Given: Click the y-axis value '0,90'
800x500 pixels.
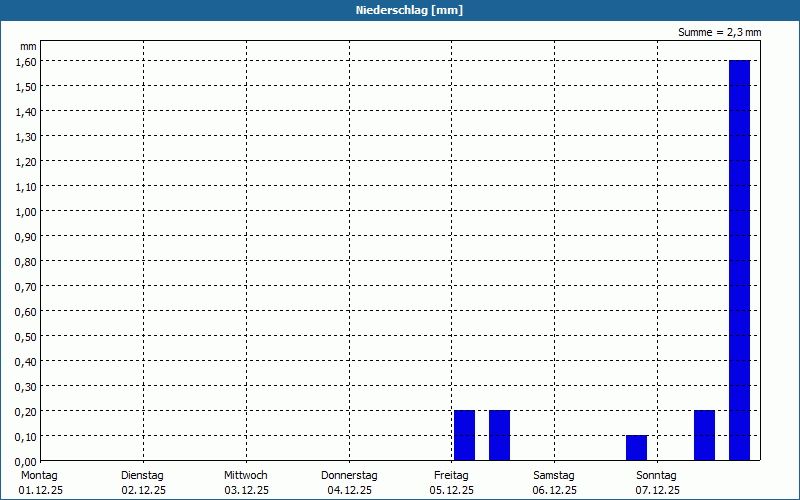Looking at the screenshot, I should 26,237.
